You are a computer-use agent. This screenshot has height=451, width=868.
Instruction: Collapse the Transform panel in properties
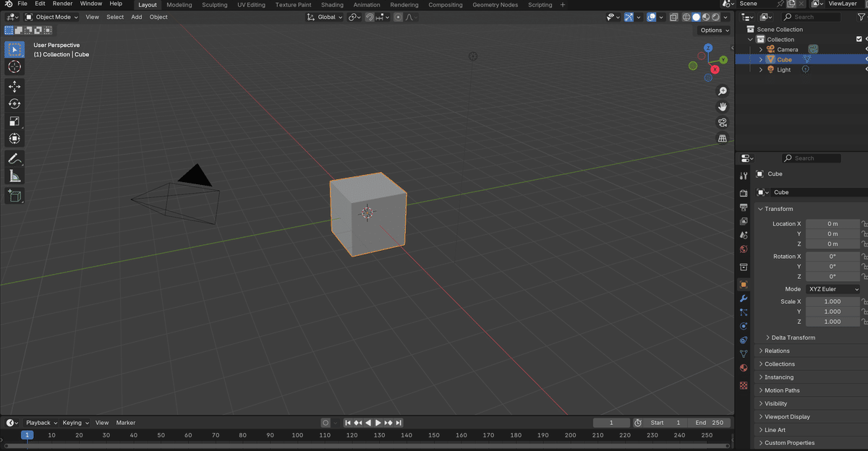pyautogui.click(x=778, y=208)
